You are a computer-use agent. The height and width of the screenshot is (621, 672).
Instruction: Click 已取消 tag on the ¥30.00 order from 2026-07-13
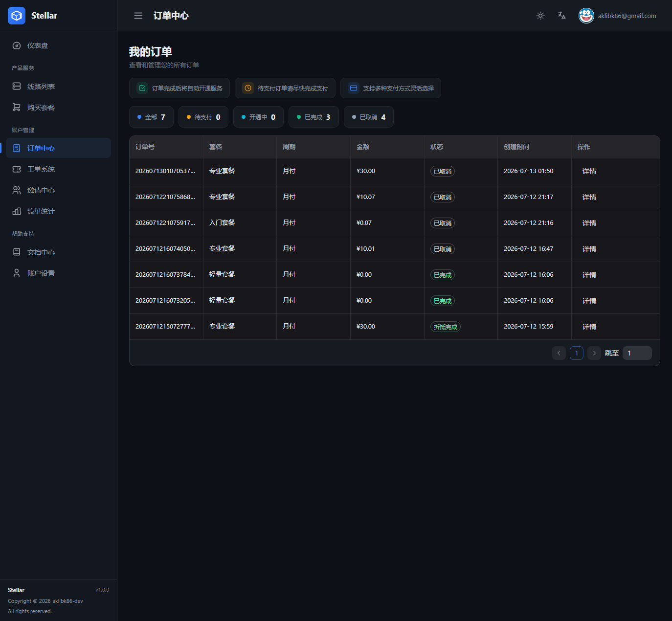click(443, 171)
